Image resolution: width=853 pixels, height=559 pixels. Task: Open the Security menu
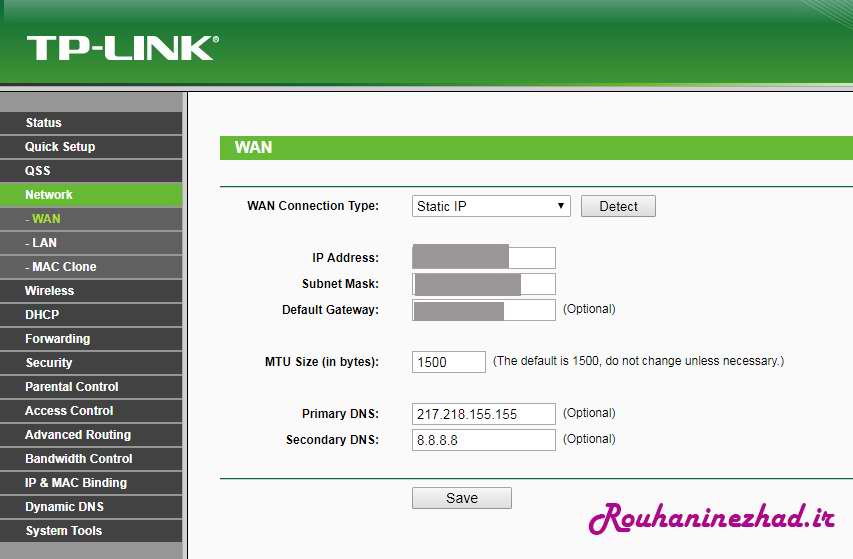(x=91, y=362)
